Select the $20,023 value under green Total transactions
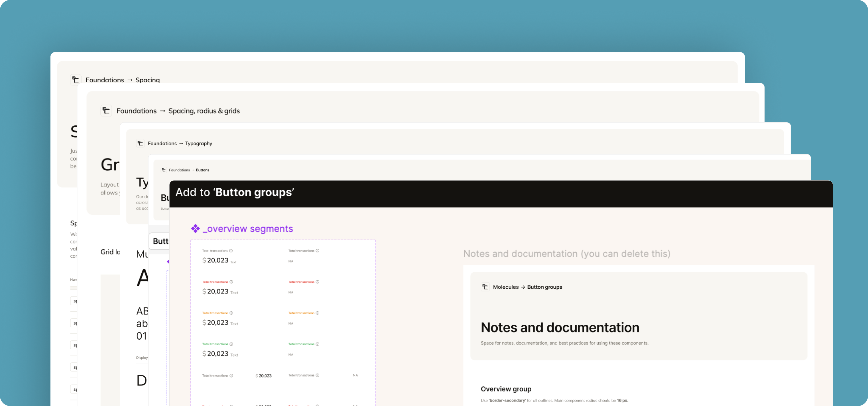 pos(215,354)
